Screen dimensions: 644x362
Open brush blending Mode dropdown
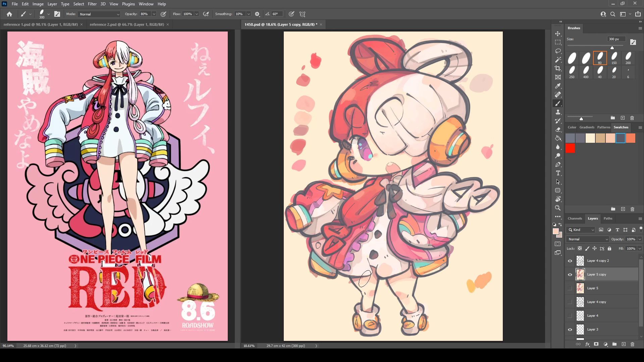(99, 14)
